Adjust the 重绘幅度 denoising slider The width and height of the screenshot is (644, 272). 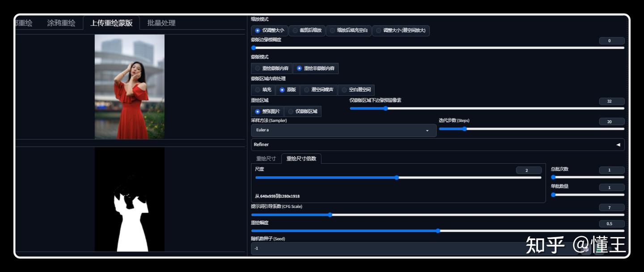click(437, 231)
